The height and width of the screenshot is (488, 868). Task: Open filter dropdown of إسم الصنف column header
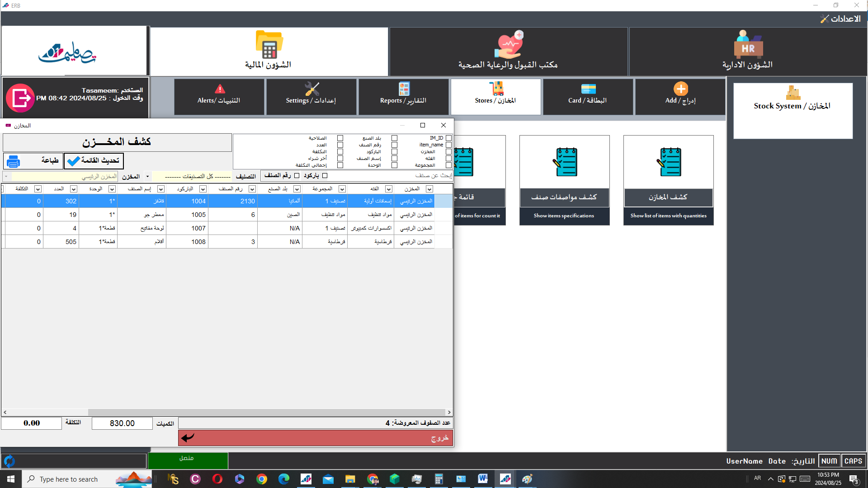pyautogui.click(x=160, y=189)
